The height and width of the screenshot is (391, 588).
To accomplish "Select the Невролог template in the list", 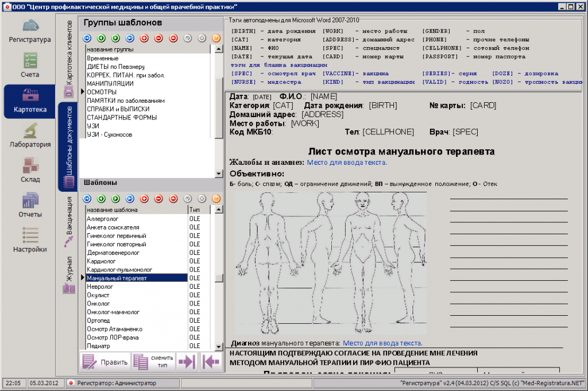I will click(x=100, y=287).
